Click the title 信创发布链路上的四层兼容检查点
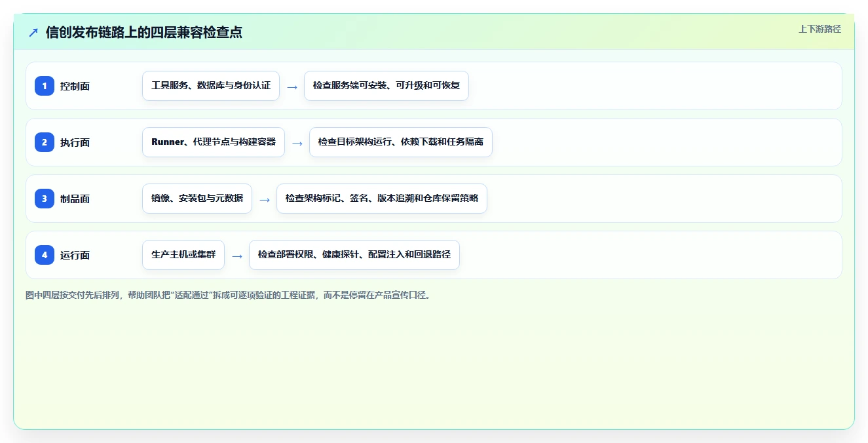Screen dimensions: 868x443 (144, 32)
